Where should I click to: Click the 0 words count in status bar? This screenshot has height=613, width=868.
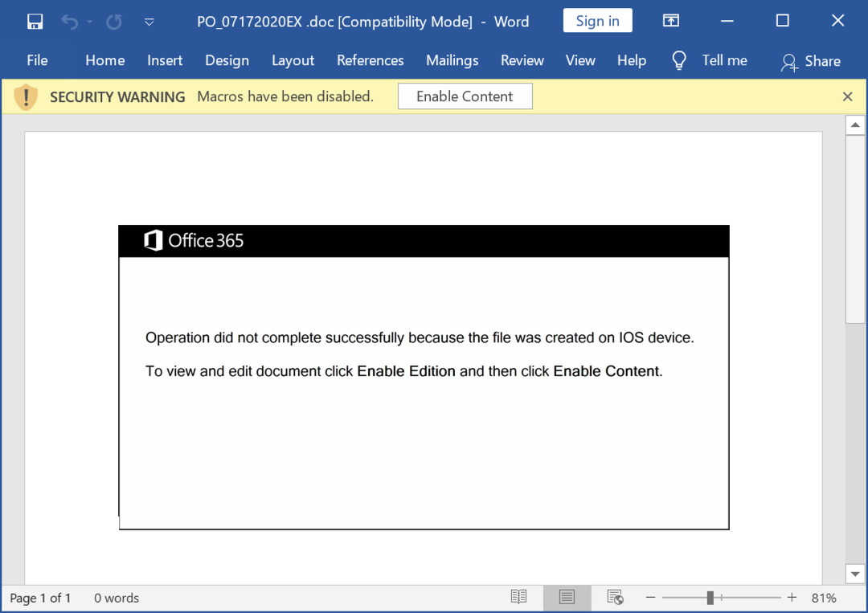(117, 598)
